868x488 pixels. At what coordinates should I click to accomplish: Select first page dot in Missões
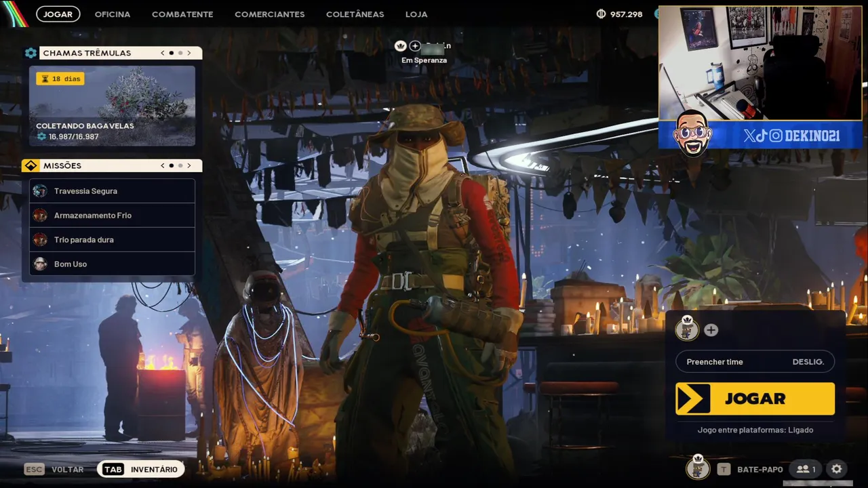172,165
